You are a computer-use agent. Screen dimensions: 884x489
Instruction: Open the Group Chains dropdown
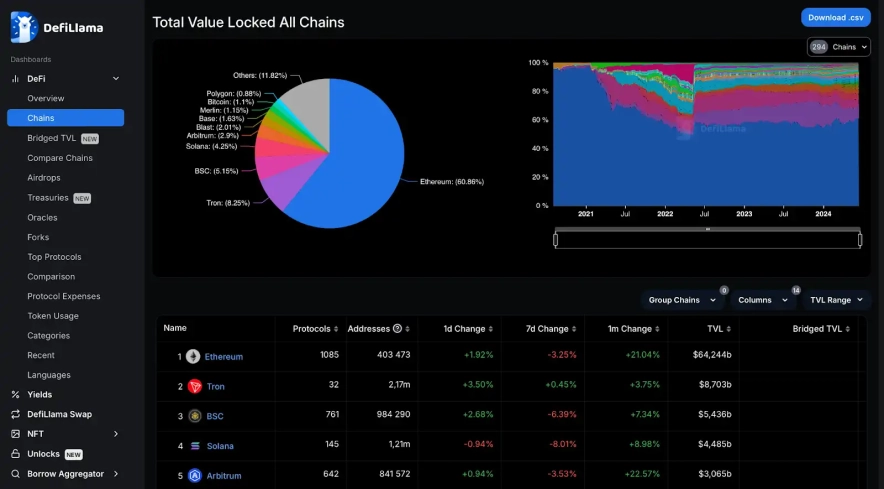(682, 300)
